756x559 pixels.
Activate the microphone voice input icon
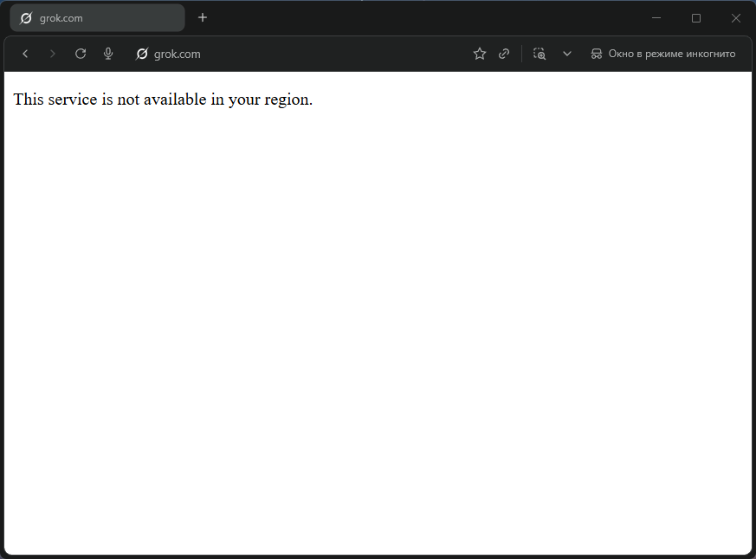[x=108, y=54]
